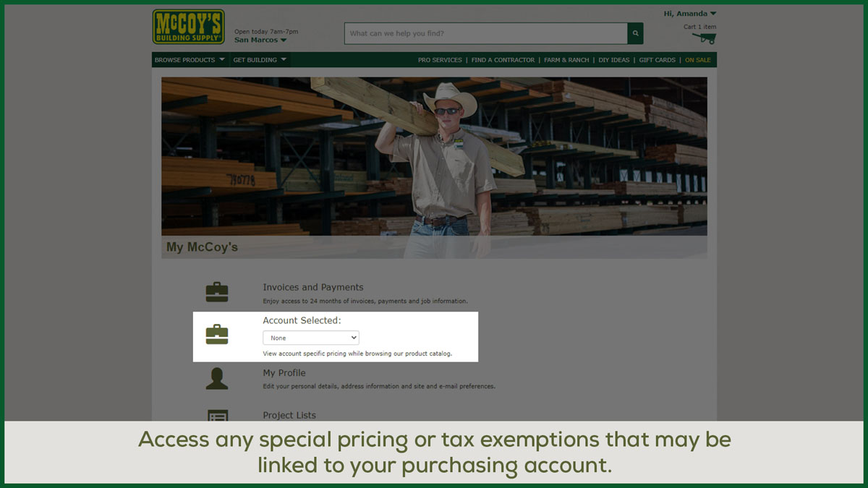Open the On Sale section

(x=697, y=60)
